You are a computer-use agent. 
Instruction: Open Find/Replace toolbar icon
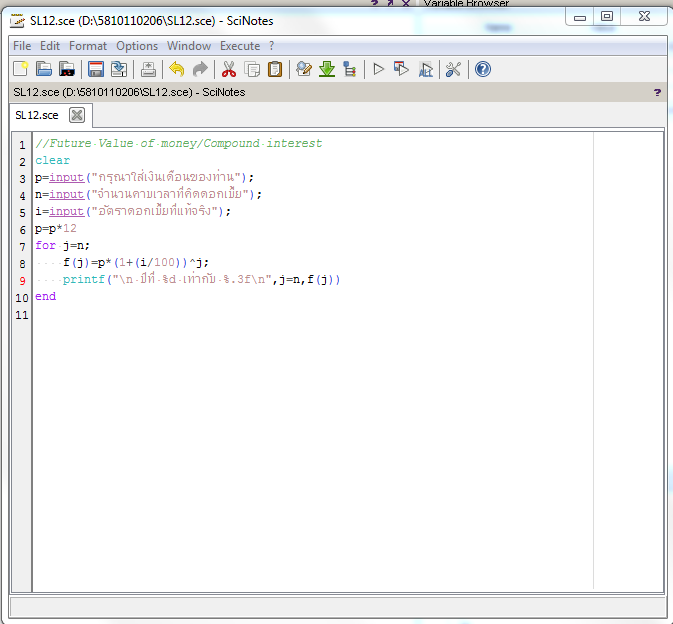pos(304,69)
